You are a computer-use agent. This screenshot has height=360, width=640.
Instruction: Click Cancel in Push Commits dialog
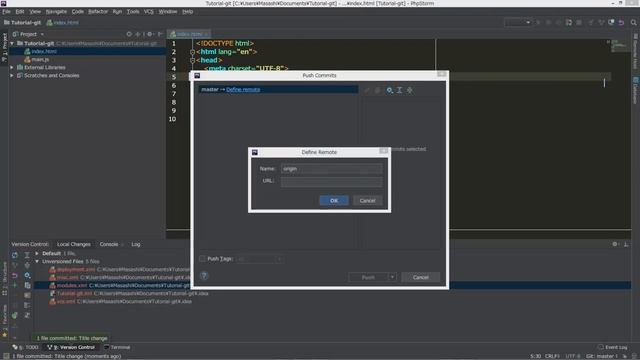coord(420,277)
